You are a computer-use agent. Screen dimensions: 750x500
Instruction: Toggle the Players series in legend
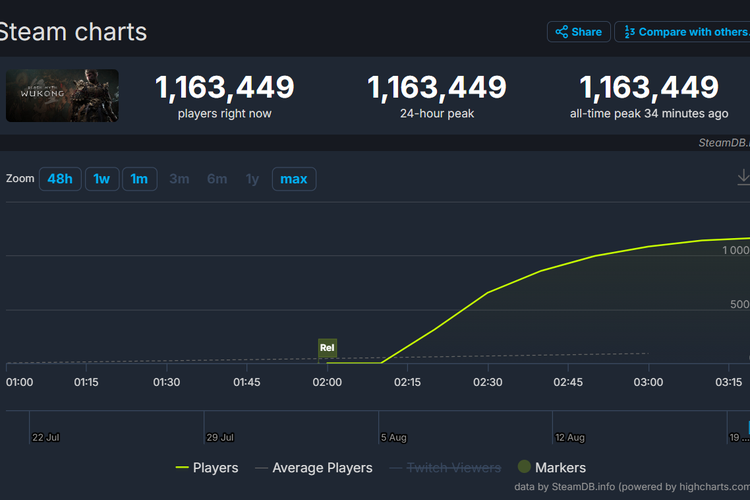[x=207, y=467]
